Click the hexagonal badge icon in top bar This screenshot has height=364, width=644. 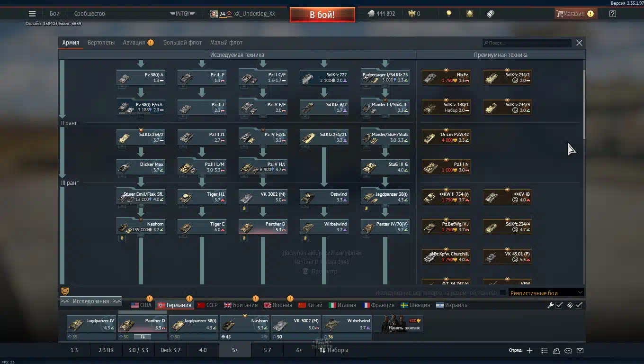click(469, 14)
